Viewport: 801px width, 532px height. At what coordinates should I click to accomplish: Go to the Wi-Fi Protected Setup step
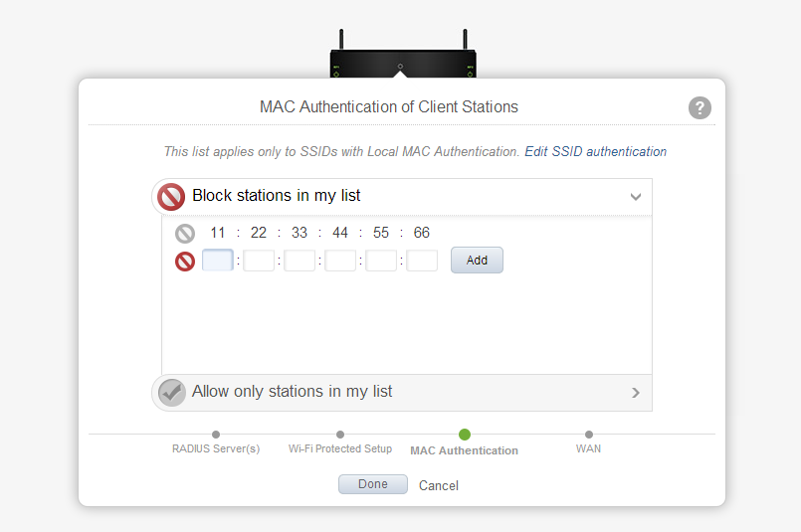pos(340,448)
